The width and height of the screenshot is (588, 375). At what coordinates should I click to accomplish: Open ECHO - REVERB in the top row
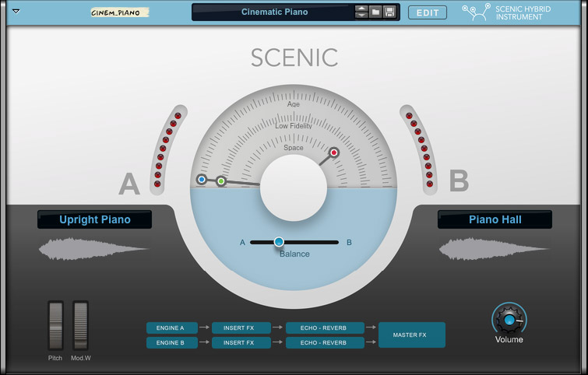tap(325, 328)
